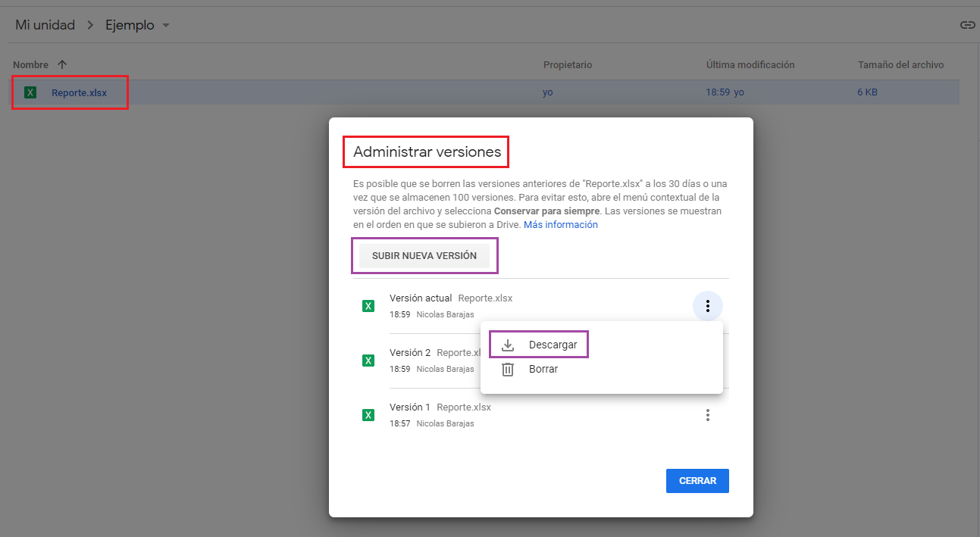Click the Excel icon beside Versión actual
Image resolution: width=980 pixels, height=537 pixels.
(x=368, y=306)
